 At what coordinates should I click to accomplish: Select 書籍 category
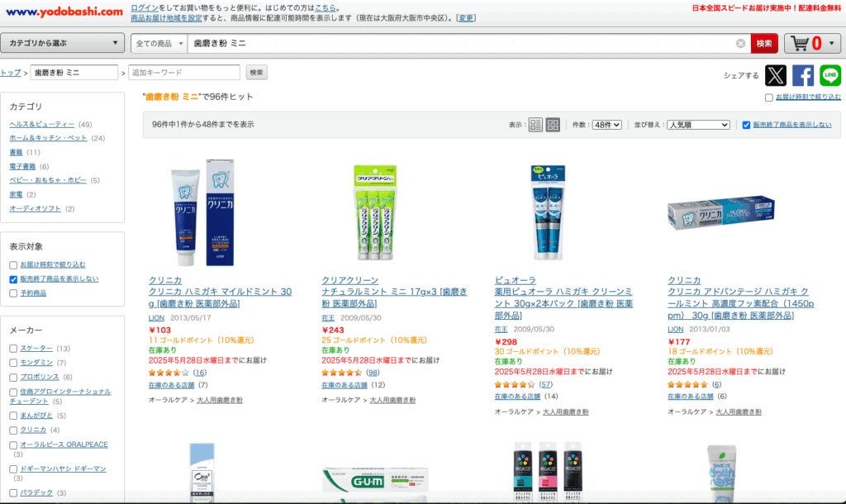(17, 152)
